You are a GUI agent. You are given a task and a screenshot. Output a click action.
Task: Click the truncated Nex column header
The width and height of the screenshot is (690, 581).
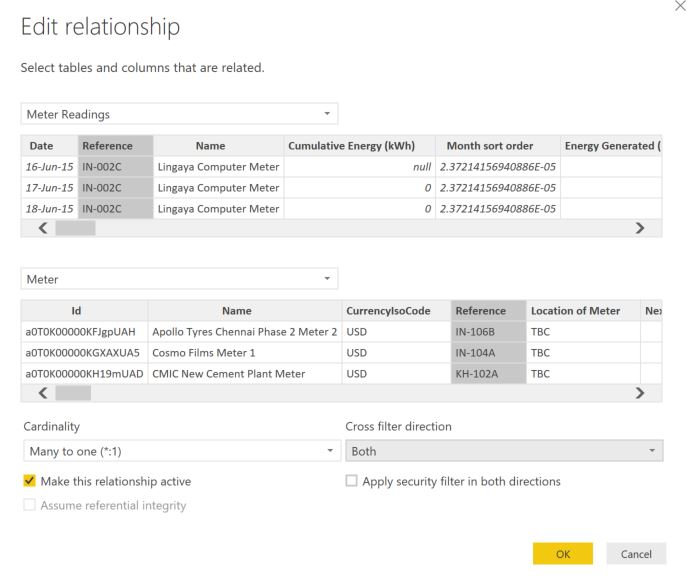(x=652, y=311)
